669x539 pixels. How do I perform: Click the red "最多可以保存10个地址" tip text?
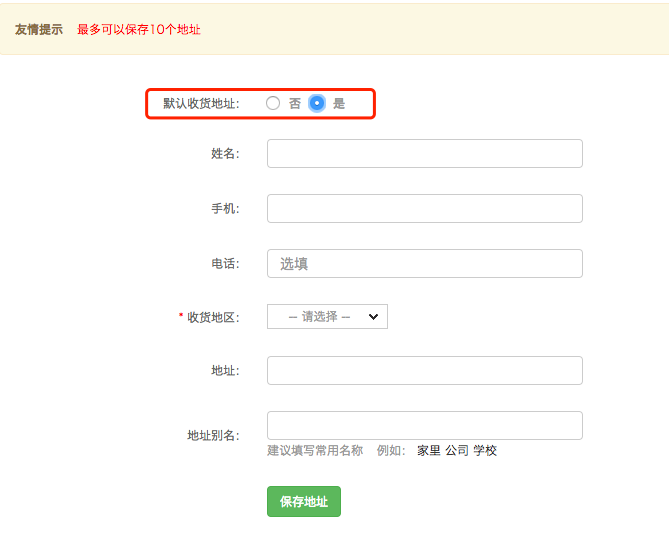[139, 29]
